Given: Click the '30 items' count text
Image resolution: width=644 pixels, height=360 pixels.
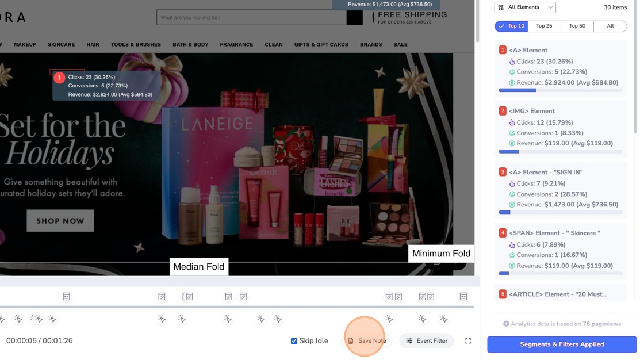Looking at the screenshot, I should [615, 7].
